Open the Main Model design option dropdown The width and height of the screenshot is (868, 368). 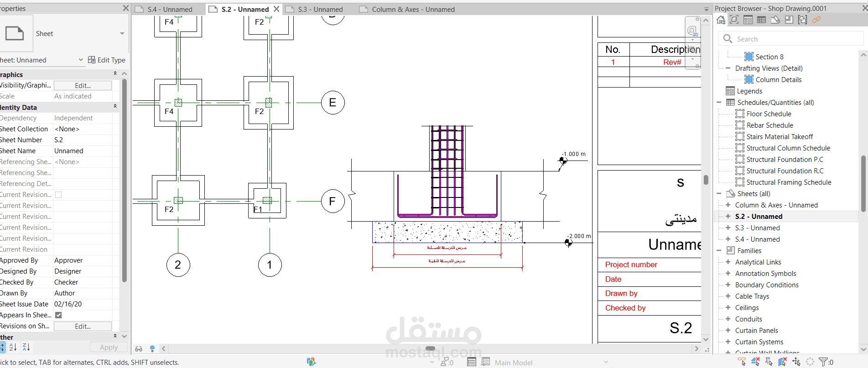[x=606, y=362]
